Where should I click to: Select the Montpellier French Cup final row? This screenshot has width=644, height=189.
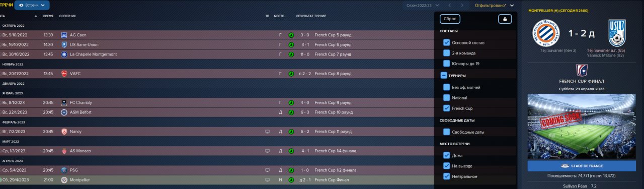click(216, 180)
